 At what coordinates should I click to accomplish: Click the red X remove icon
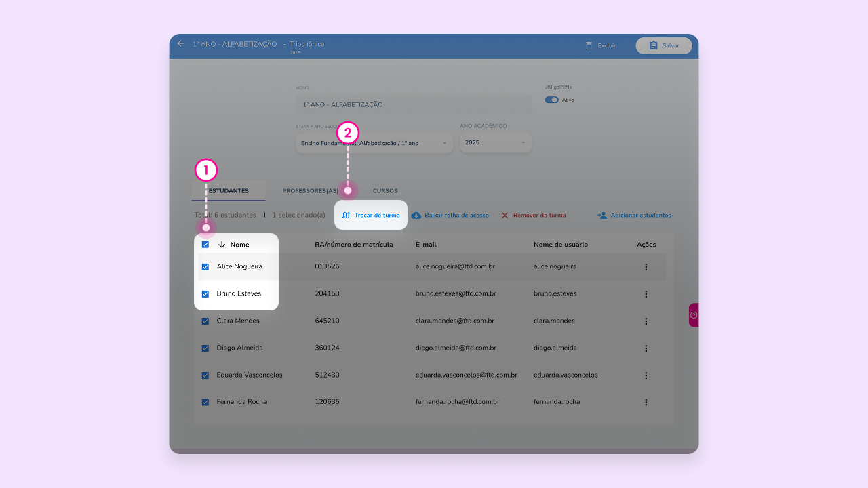[x=505, y=216]
